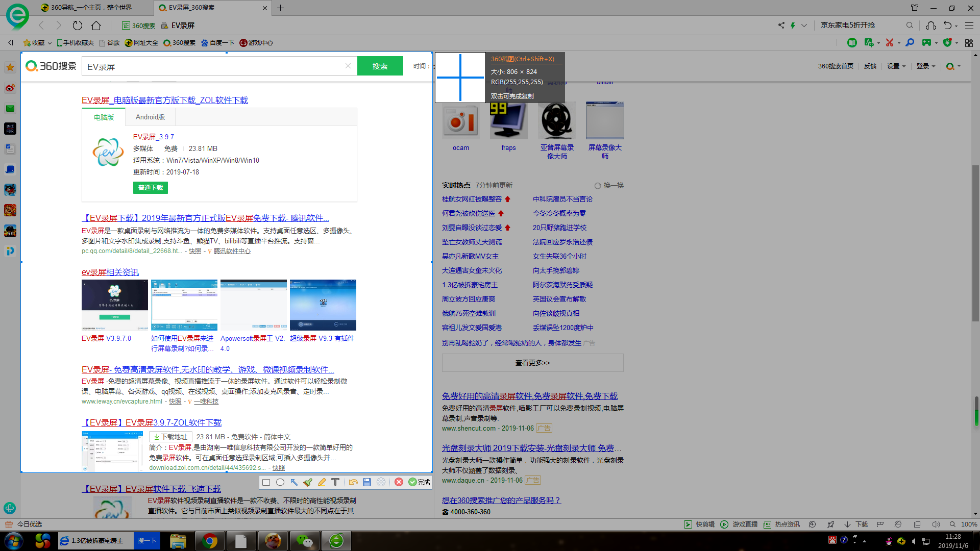This screenshot has width=980, height=551.
Task: Click 完成 to finish the screenshot
Action: tap(420, 482)
